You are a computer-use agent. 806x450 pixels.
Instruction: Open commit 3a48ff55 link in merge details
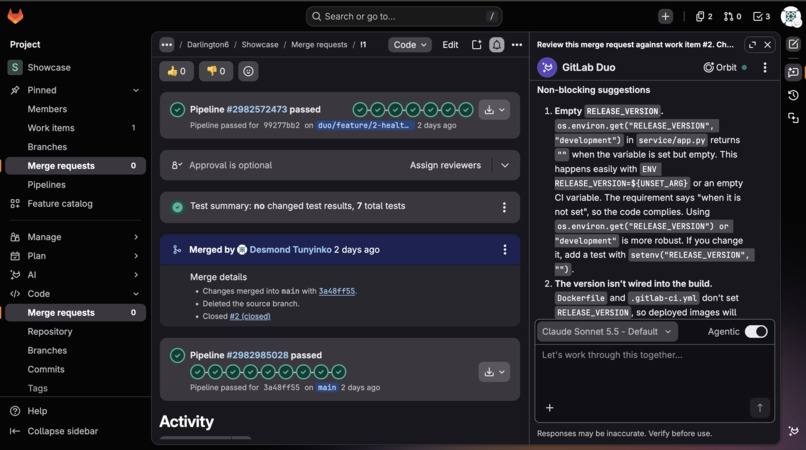click(337, 291)
